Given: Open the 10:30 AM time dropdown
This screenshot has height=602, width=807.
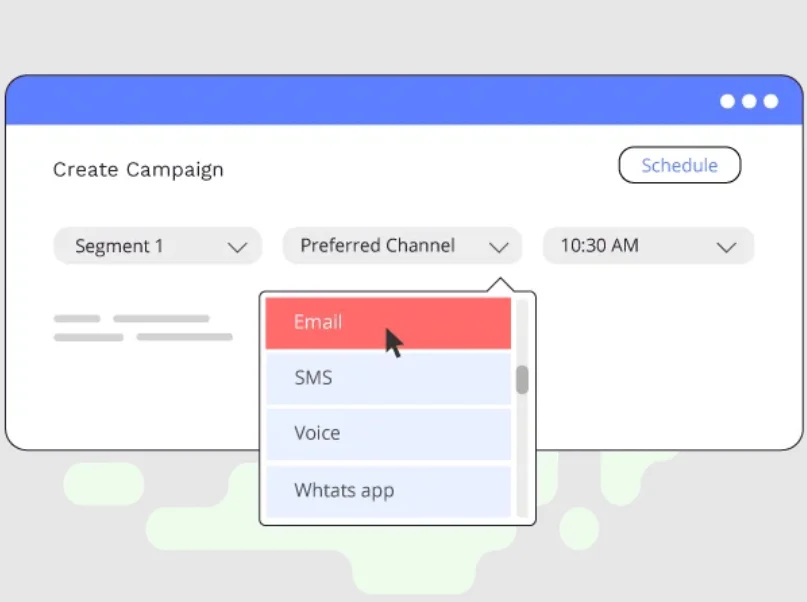Looking at the screenshot, I should (648, 246).
